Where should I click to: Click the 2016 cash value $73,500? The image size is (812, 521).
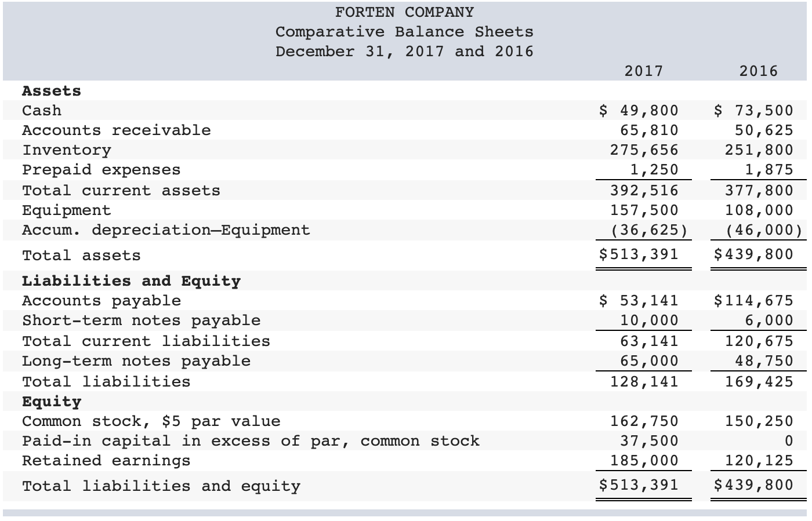click(753, 110)
